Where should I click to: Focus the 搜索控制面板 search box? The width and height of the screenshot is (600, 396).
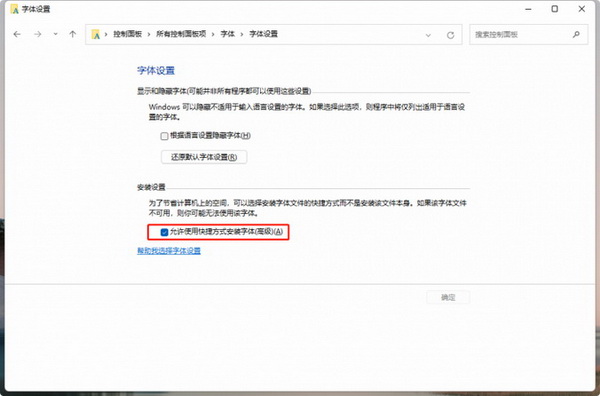[x=528, y=34]
